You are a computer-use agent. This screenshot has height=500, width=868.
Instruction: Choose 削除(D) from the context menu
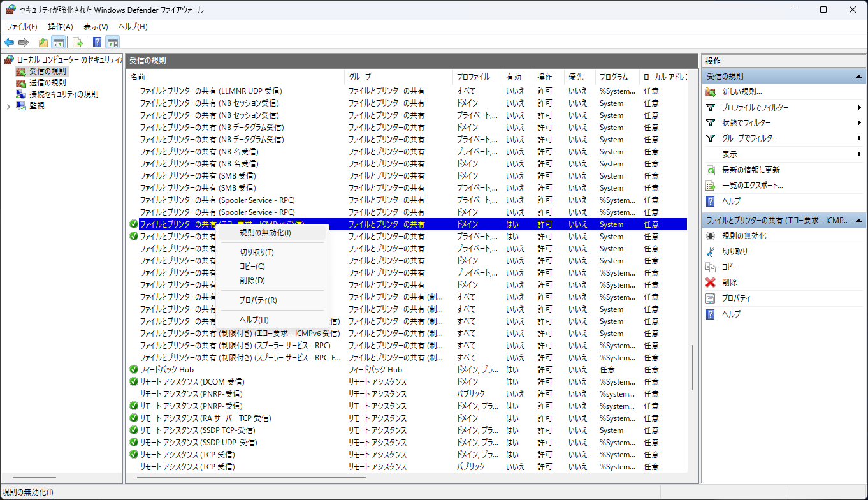click(272, 280)
